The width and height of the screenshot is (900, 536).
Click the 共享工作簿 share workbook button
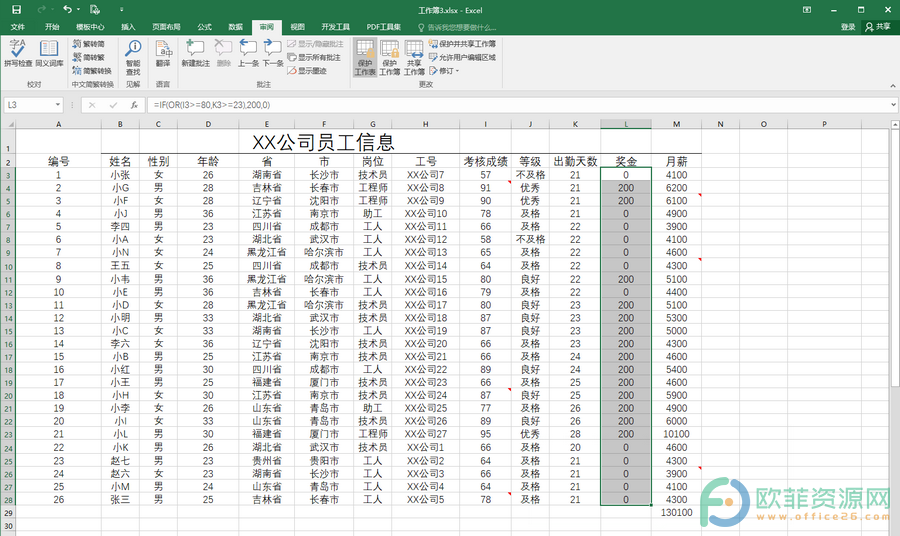[x=414, y=57]
